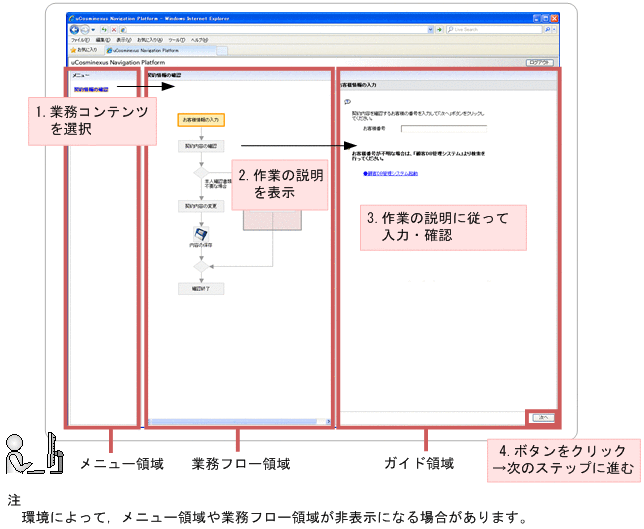Click the Live Search box

pyautogui.click(x=494, y=30)
